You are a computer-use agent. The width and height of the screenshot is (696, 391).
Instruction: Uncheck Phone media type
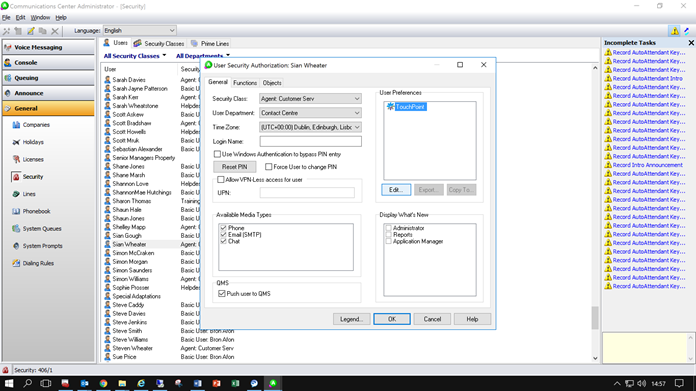tap(223, 228)
